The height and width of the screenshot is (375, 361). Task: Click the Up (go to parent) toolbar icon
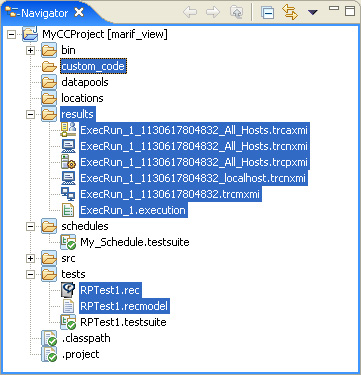tap(236, 12)
